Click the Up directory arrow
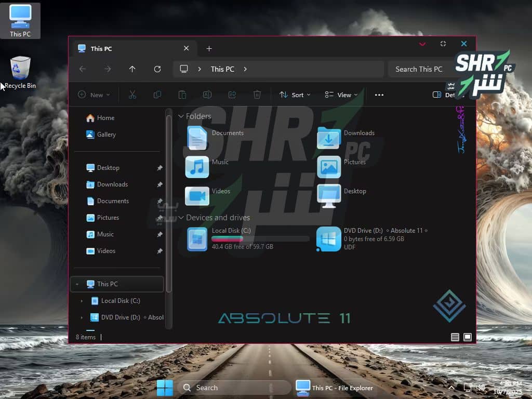Viewport: 532px width, 399px height. click(x=132, y=69)
